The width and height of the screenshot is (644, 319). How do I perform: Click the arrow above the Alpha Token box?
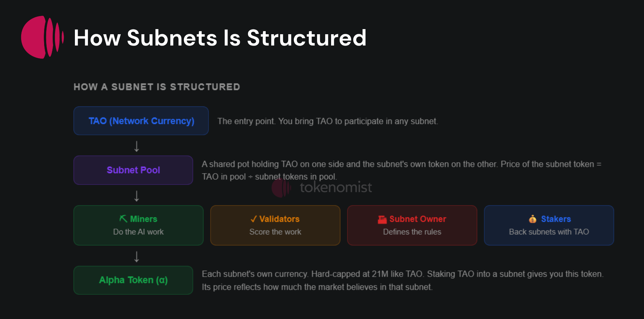pyautogui.click(x=136, y=257)
